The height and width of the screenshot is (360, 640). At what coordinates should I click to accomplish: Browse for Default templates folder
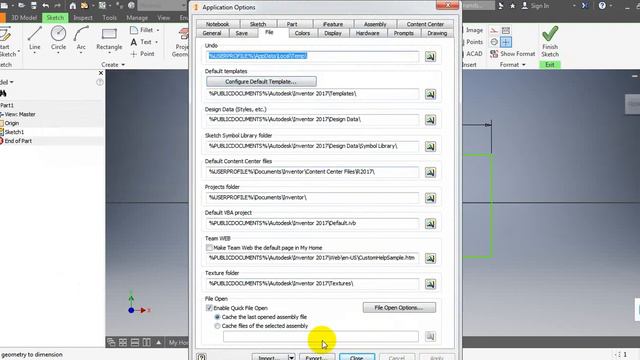coord(430,94)
